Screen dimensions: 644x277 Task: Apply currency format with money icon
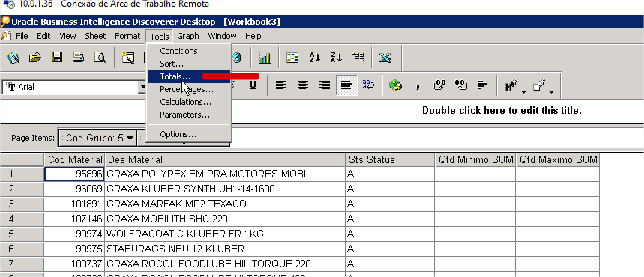(x=395, y=86)
